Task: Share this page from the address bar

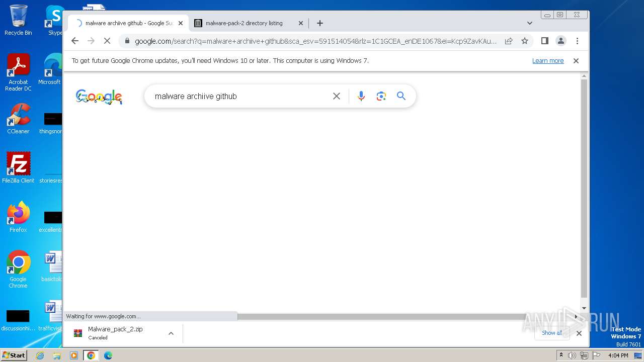Action: coord(509,41)
